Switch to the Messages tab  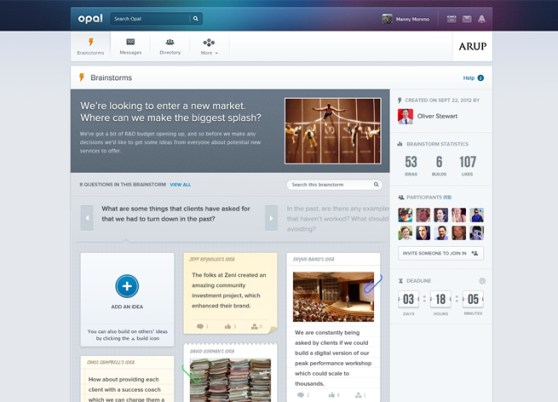pos(131,46)
